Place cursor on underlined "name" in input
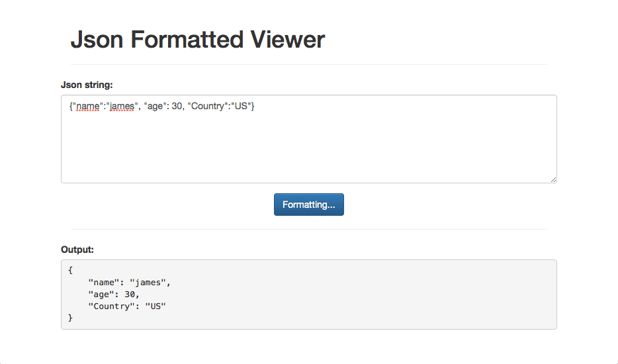The image size is (618, 364). pos(88,107)
